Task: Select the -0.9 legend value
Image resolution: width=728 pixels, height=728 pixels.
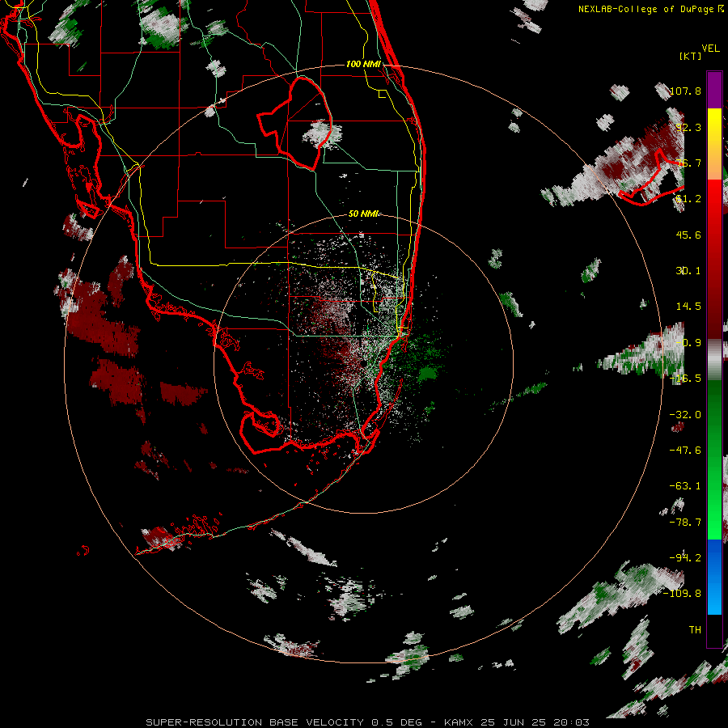Action: 688,343
